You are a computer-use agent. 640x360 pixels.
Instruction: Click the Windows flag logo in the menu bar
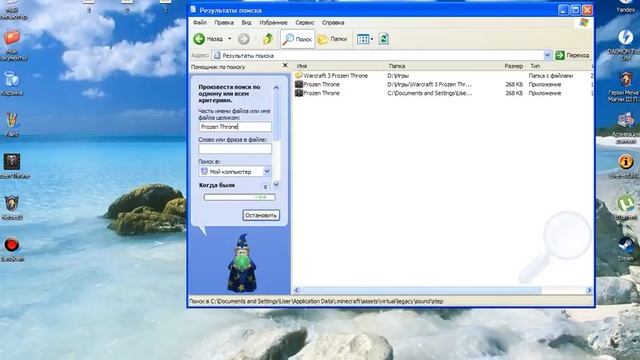coord(584,23)
